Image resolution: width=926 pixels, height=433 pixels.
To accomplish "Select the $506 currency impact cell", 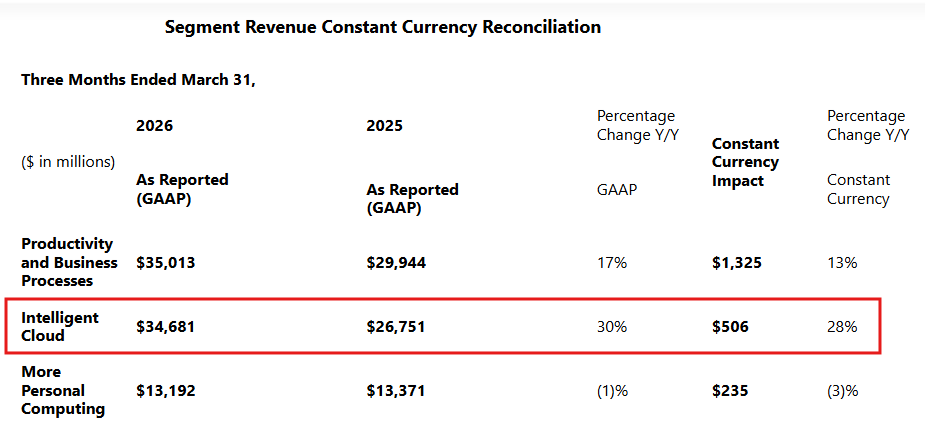I will point(730,327).
